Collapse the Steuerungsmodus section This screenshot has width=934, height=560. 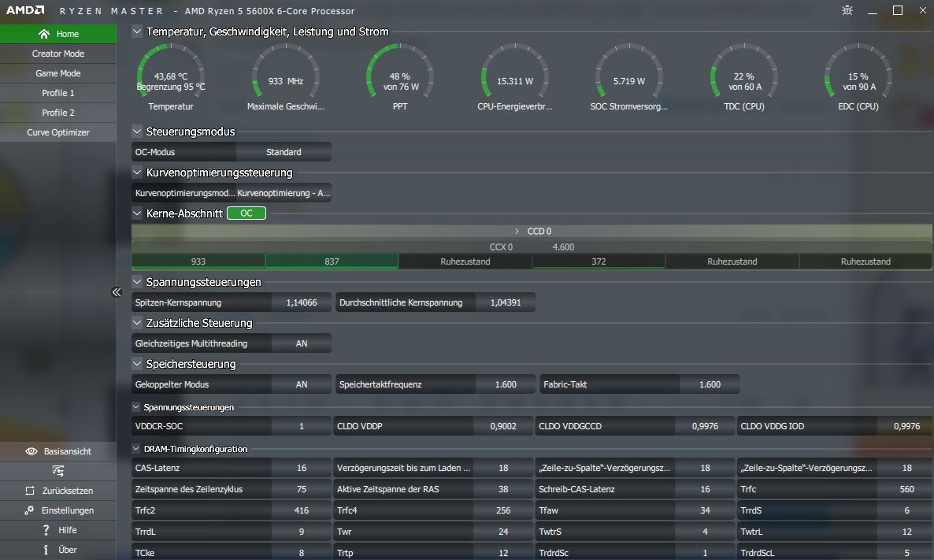[x=137, y=131]
